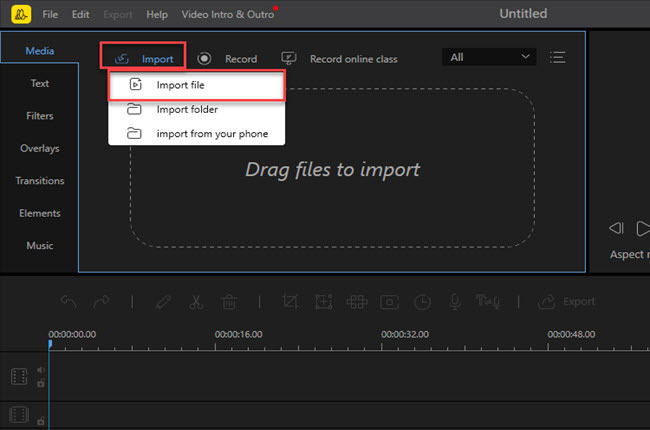Choose Import file from dropdown
The height and width of the screenshot is (430, 650).
181,85
